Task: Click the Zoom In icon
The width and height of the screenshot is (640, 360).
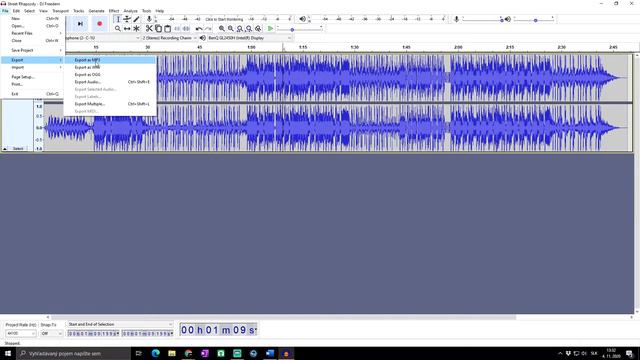Action: (x=222, y=29)
